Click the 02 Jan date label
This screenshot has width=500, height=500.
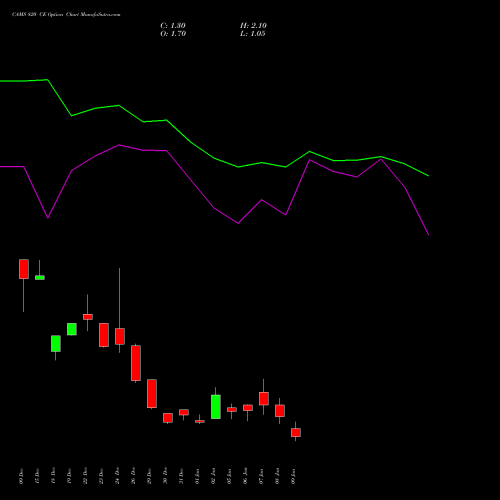pos(213,476)
